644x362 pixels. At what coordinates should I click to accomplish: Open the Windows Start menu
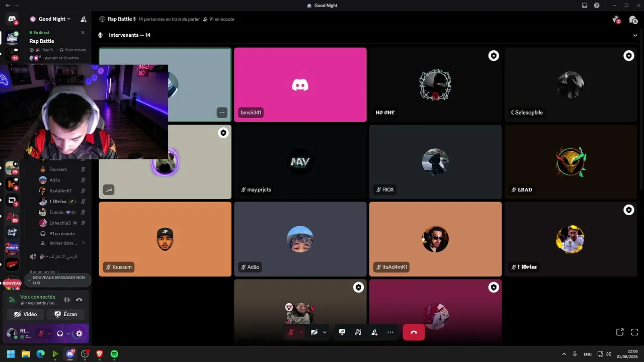point(11,354)
